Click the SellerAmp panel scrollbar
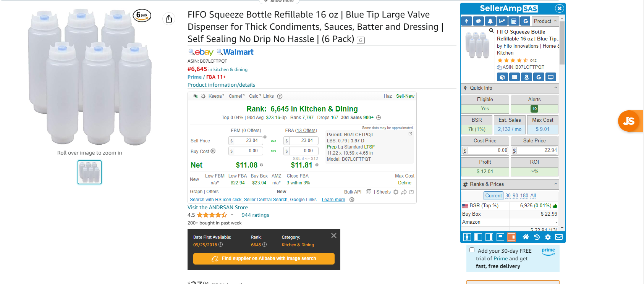Image resolution: width=644 pixels, height=284 pixels. point(562,43)
